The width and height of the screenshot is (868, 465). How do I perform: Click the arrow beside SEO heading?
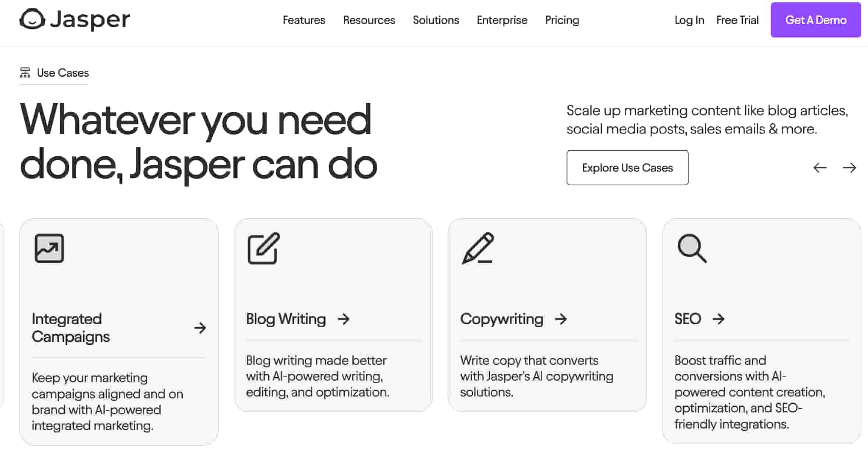tap(718, 319)
